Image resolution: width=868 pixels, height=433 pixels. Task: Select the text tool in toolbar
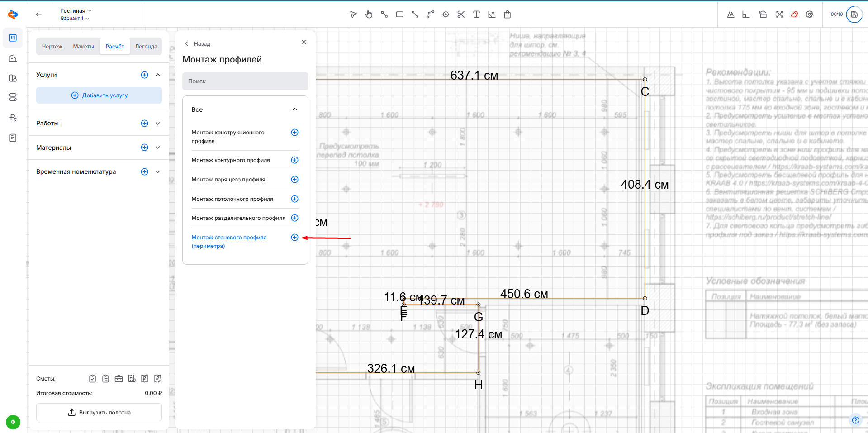pyautogui.click(x=476, y=14)
